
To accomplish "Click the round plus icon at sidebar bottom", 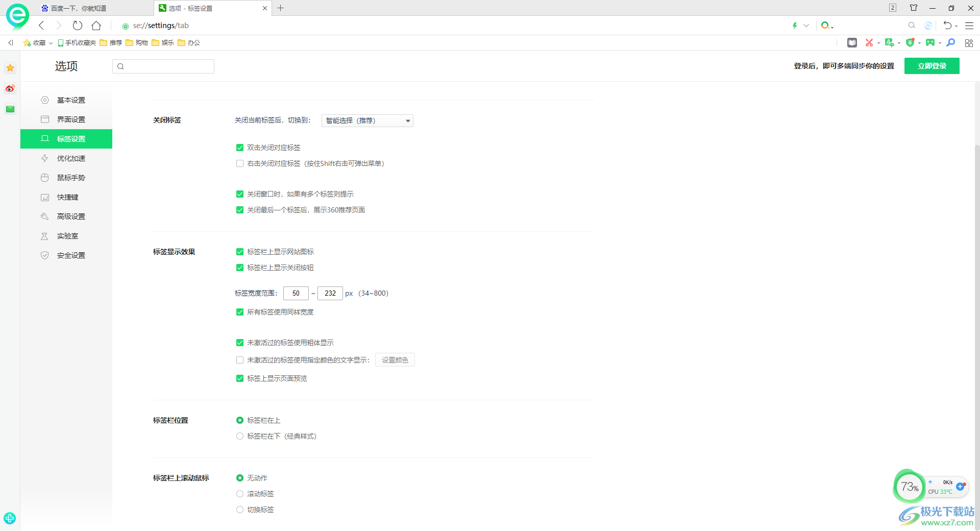I will point(10,518).
